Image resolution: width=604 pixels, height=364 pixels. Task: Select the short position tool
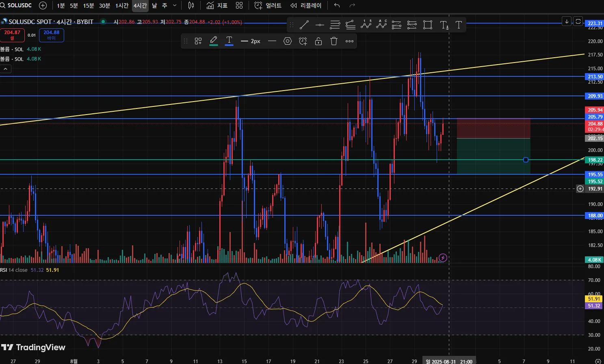[x=412, y=25]
